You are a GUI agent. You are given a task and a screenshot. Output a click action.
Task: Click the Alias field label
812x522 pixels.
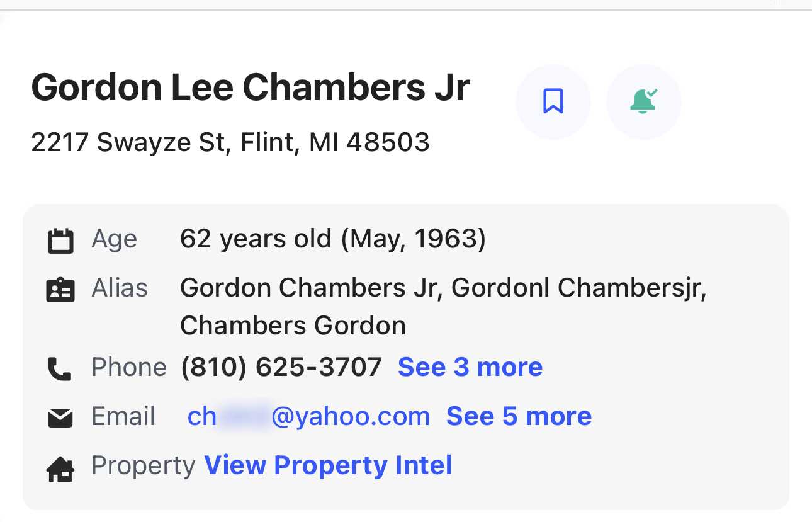[x=120, y=288]
